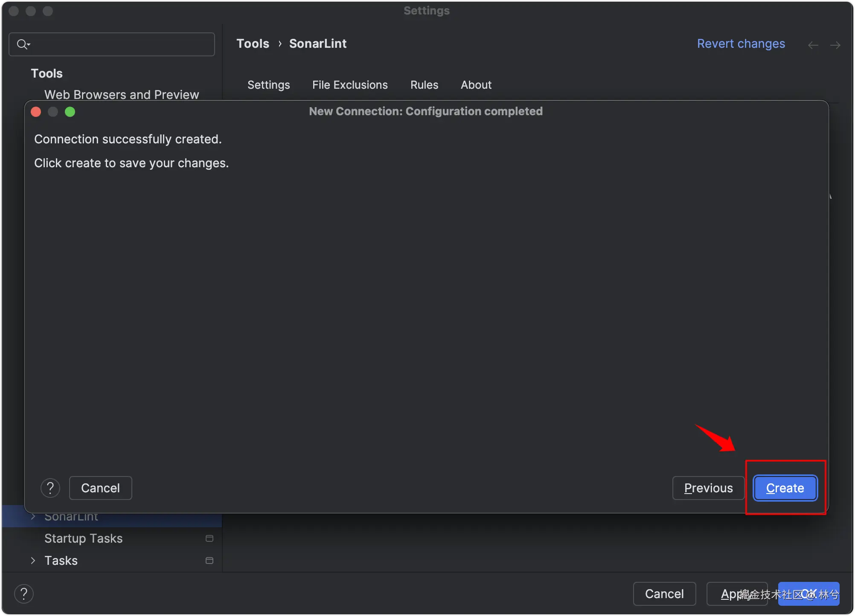Click the help icon at Settings bottom-left
The height and width of the screenshot is (616, 855).
(24, 594)
